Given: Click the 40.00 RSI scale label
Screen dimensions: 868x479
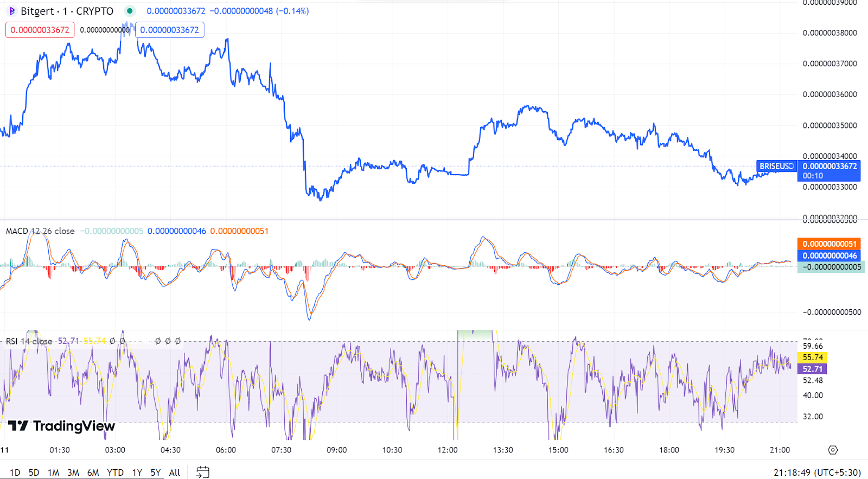Looking at the screenshot, I should tap(813, 395).
